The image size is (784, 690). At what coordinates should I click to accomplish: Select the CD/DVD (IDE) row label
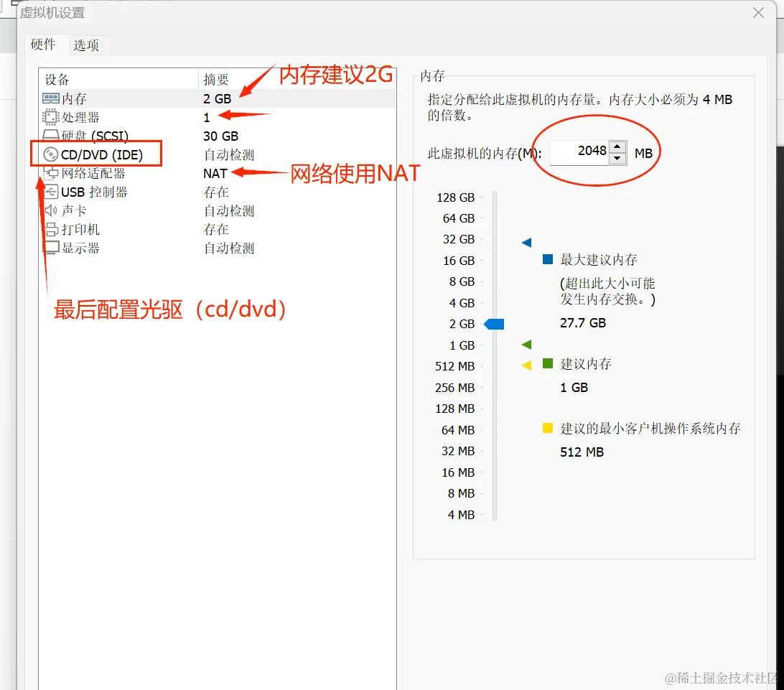(102, 155)
